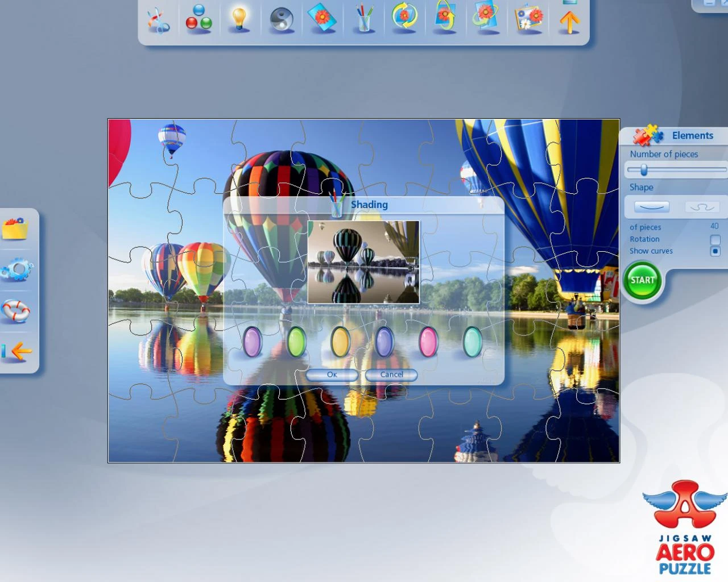Screen dimensions: 728x582
Task: Enable the Rotation checkbox
Action: [715, 240]
